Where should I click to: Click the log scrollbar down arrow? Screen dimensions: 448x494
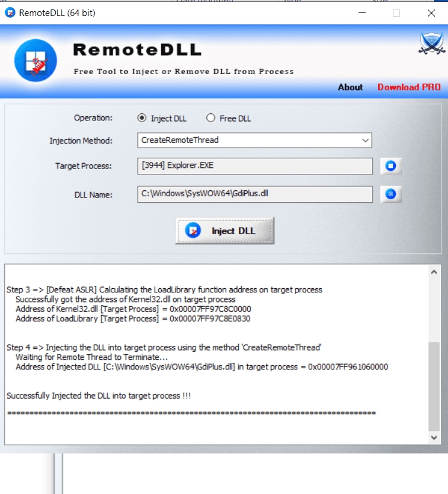tap(434, 438)
